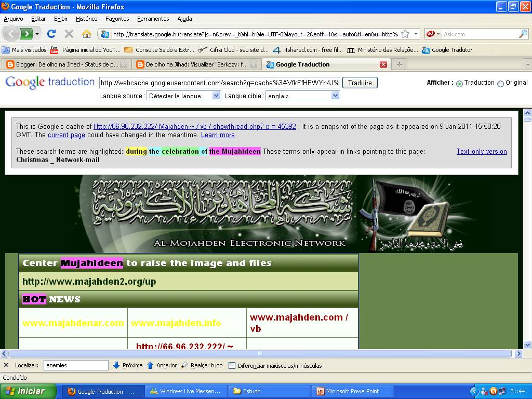
Task: Open the Favoritos menu
Action: pos(117,19)
